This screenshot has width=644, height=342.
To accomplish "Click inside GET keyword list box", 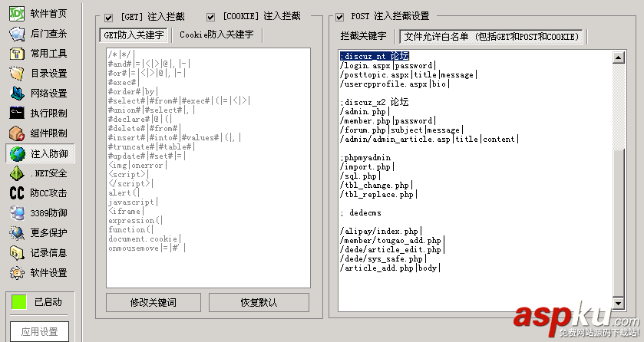I will 208,168.
